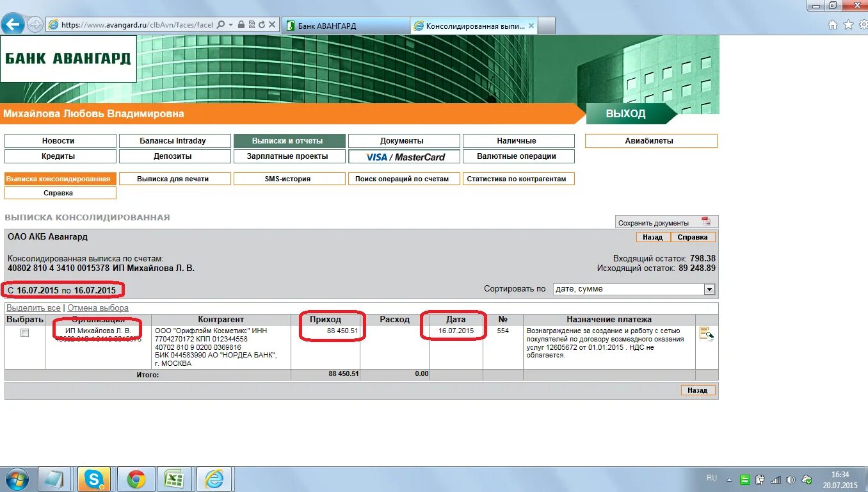Click the upper Назад button
Viewport: 868px width, 492px height.
click(x=653, y=237)
